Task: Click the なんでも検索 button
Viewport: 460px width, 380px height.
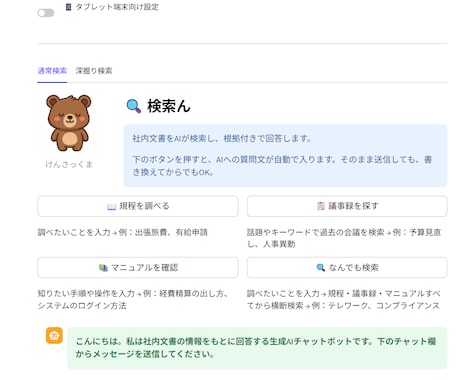Action: (x=347, y=268)
